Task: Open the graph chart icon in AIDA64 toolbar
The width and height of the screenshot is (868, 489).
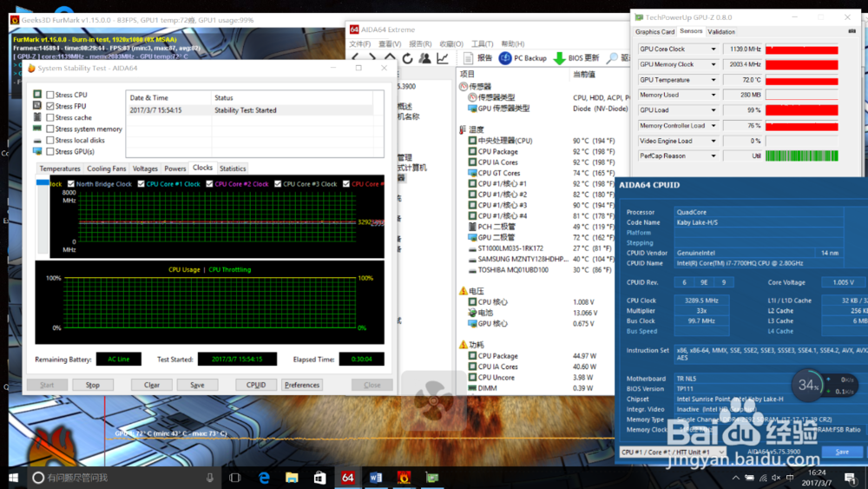Action: [443, 57]
